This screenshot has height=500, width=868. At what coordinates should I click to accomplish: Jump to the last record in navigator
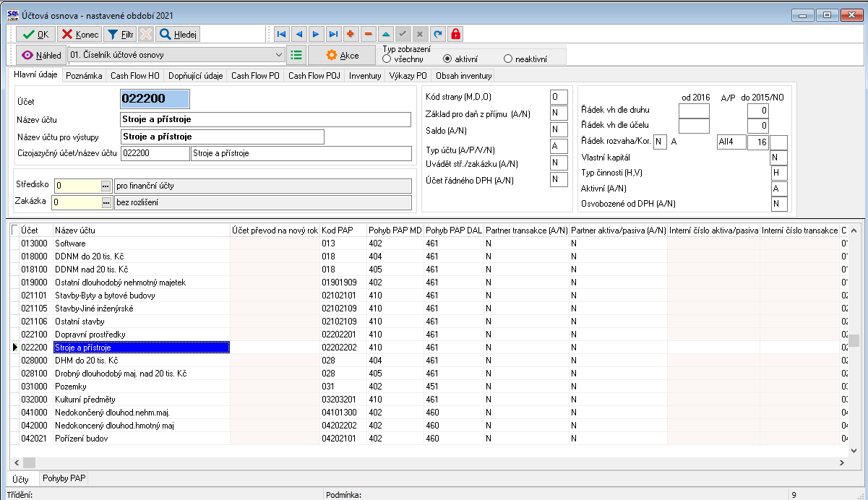tap(333, 34)
